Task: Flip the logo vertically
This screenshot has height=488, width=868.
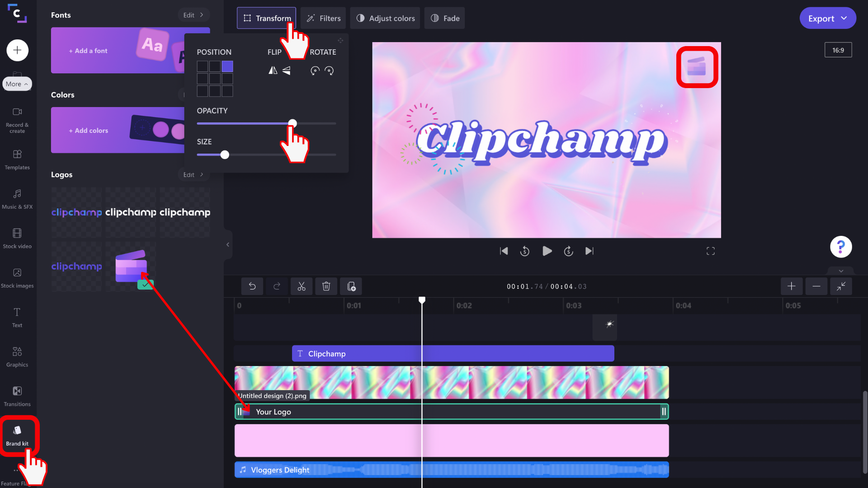Action: pyautogui.click(x=287, y=70)
